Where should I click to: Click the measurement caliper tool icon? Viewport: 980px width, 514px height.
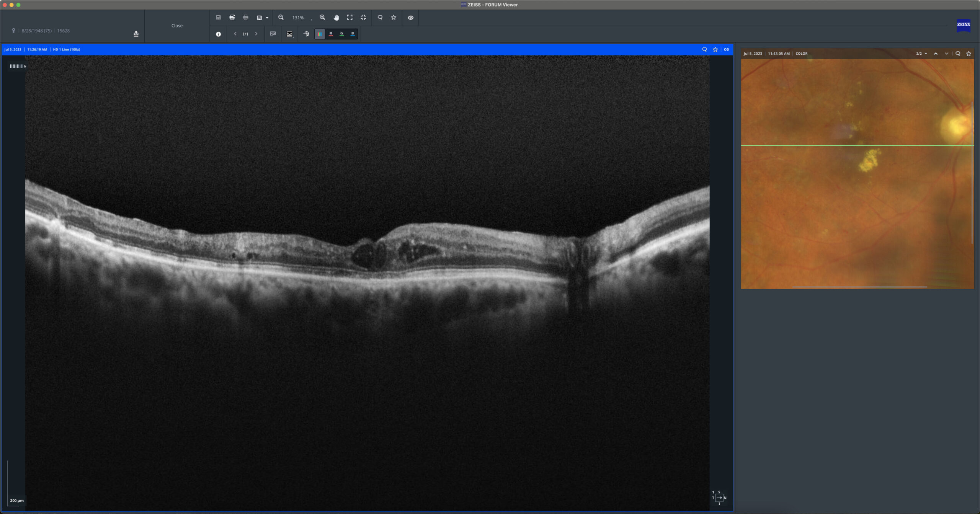point(306,34)
